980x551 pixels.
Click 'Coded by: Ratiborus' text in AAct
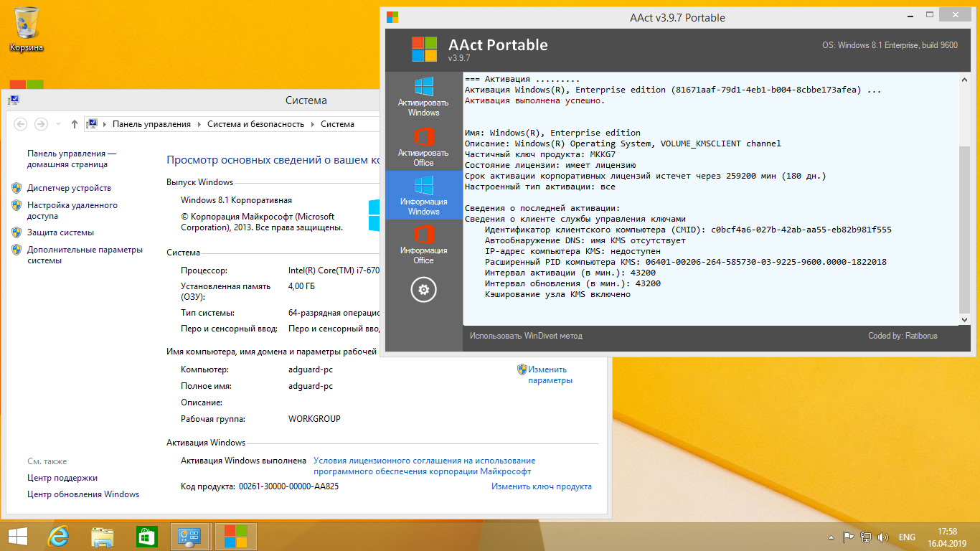(903, 336)
